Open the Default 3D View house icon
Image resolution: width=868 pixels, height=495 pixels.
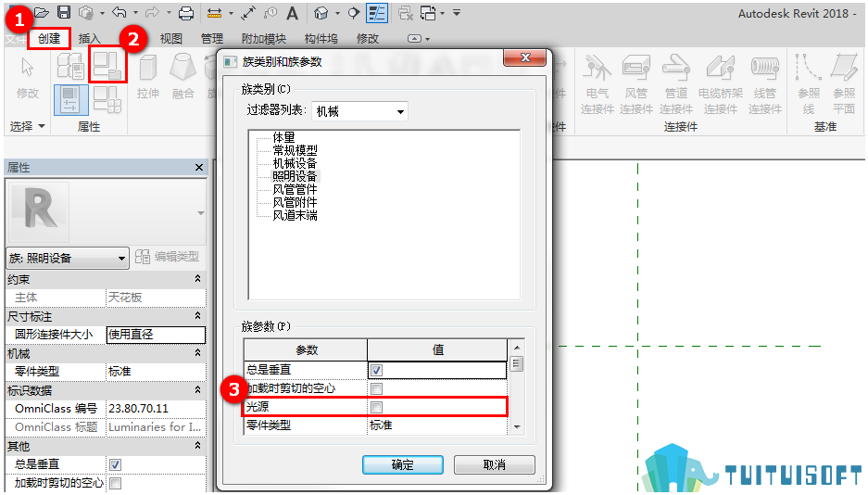[321, 13]
